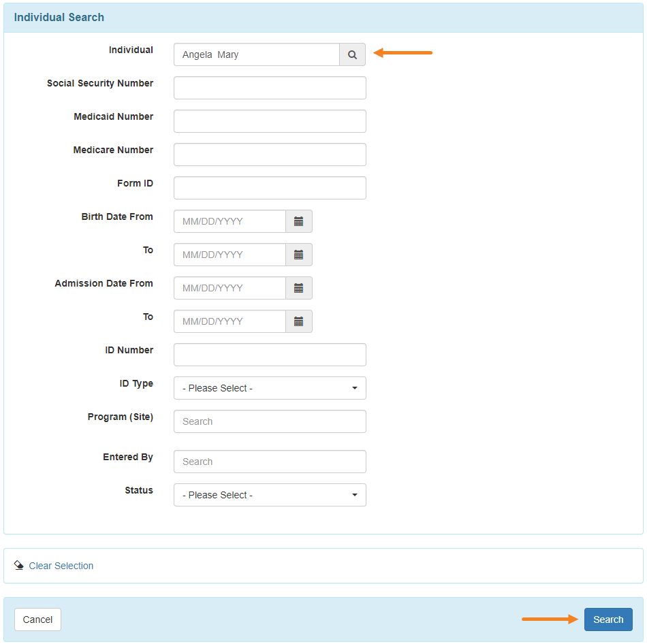Click the Form ID input box
The image size is (647, 644).
point(270,188)
